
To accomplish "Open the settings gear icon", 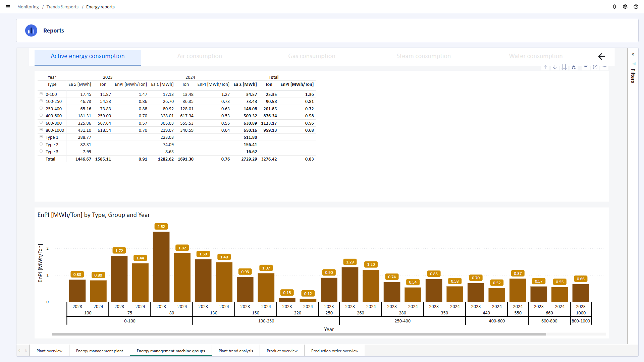I will [x=625, y=7].
